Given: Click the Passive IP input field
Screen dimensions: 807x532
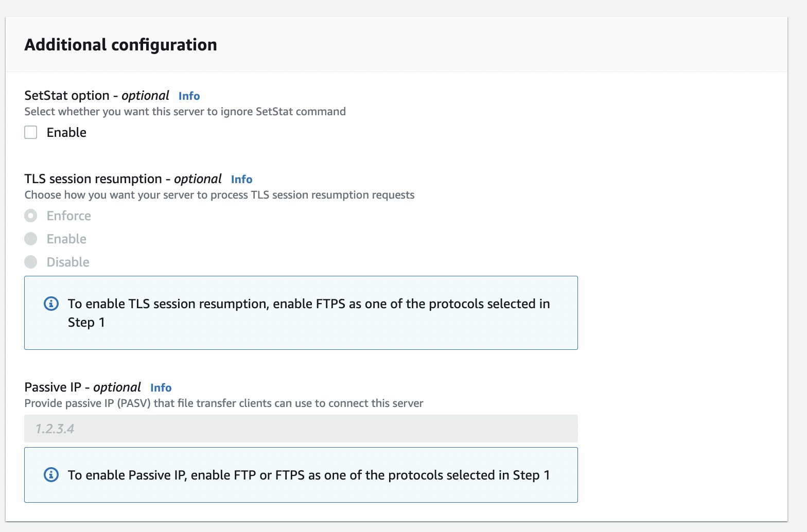Looking at the screenshot, I should click(x=301, y=429).
